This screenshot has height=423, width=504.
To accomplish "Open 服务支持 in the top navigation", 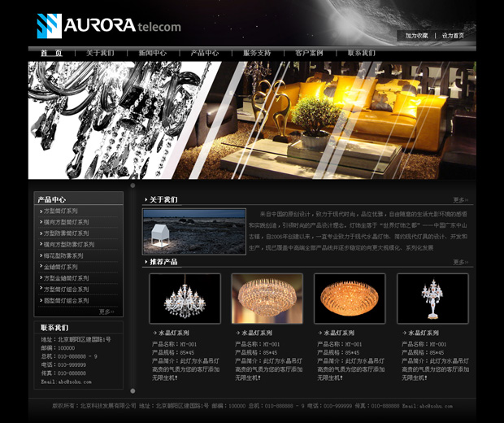I will click(257, 53).
